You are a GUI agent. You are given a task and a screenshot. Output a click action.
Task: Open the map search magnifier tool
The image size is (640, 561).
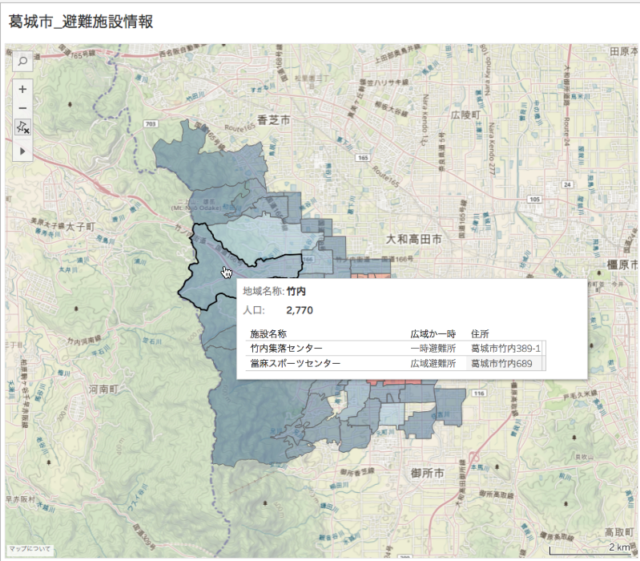click(x=22, y=61)
